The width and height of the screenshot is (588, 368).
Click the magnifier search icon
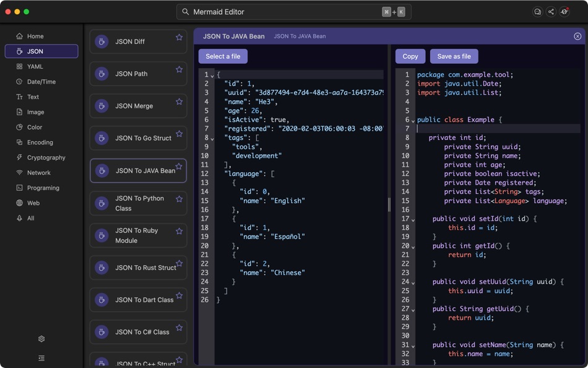(x=185, y=12)
